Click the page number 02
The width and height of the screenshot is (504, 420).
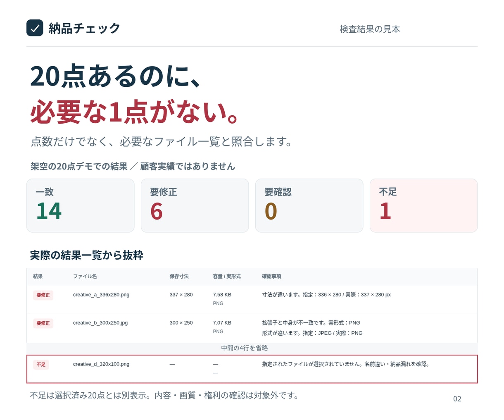pyautogui.click(x=457, y=399)
